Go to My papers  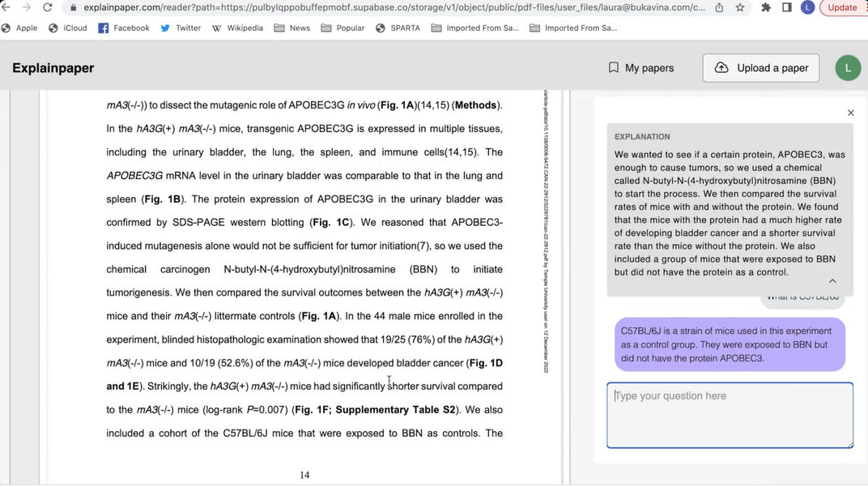pyautogui.click(x=641, y=68)
